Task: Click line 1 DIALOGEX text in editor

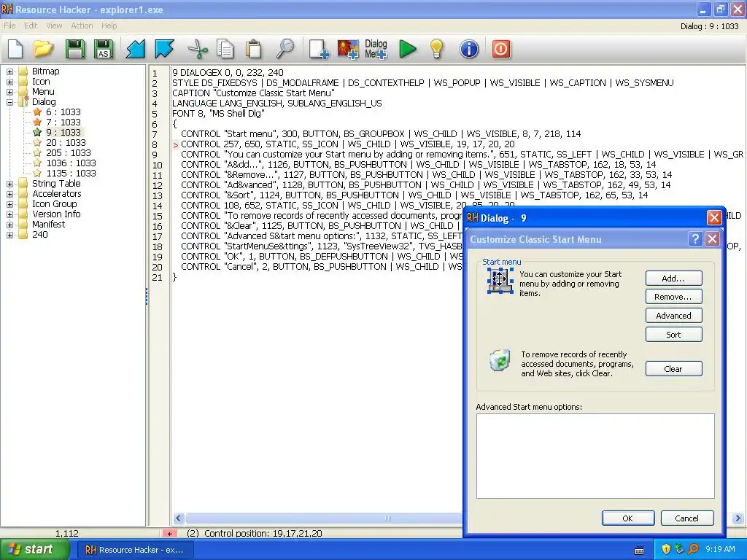Action: 228,73
